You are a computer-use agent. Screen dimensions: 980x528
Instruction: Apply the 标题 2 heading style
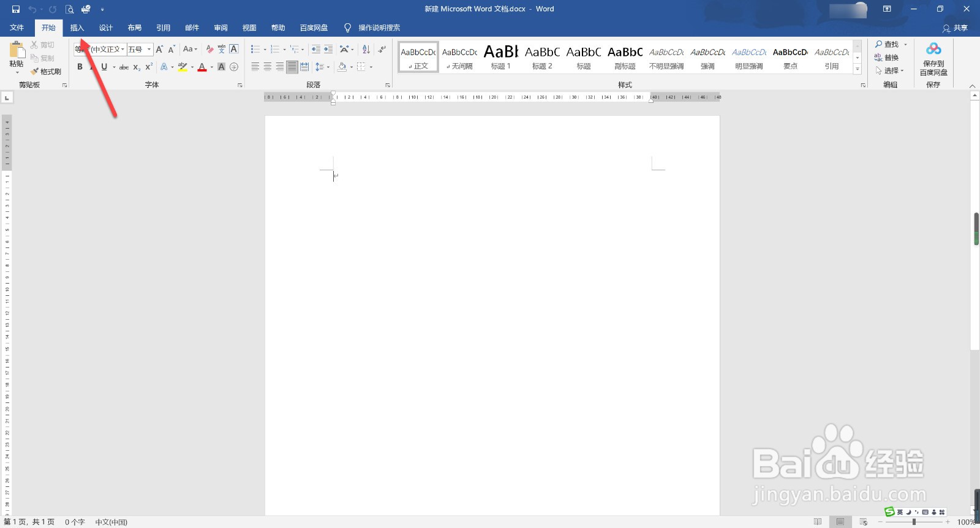542,57
